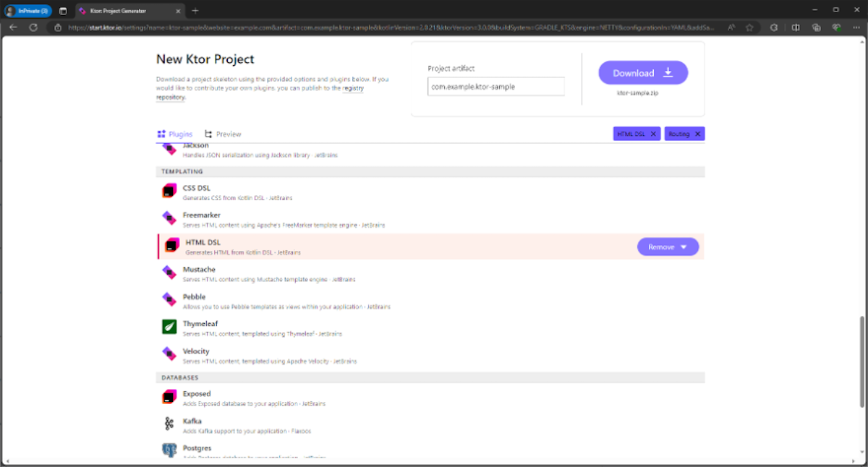Click Remove on the HTML DSL row

click(668, 247)
